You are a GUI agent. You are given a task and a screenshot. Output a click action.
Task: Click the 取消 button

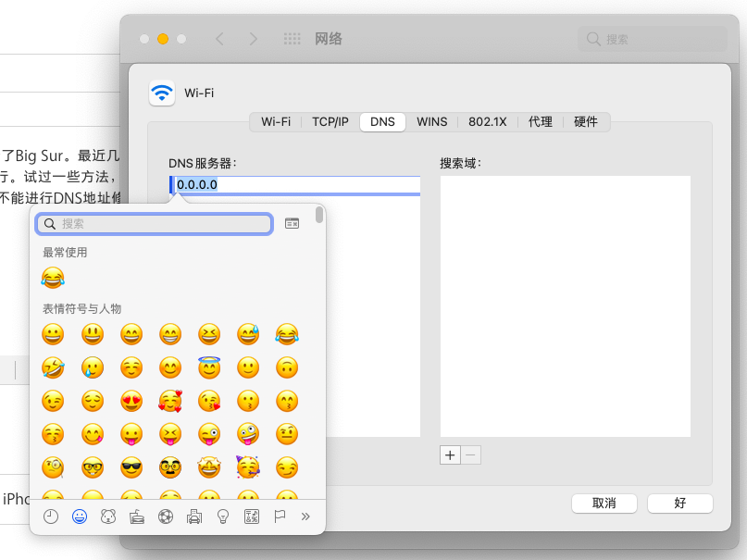pyautogui.click(x=604, y=503)
